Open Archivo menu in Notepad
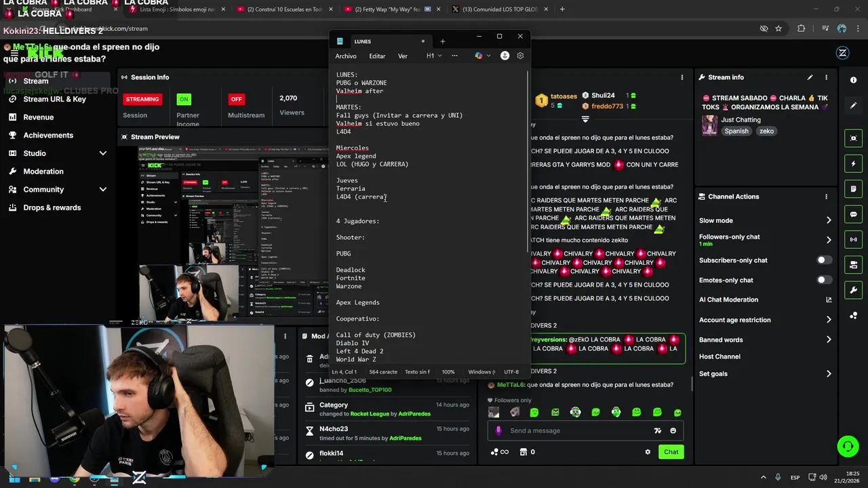This screenshot has width=868, height=488. pos(346,56)
